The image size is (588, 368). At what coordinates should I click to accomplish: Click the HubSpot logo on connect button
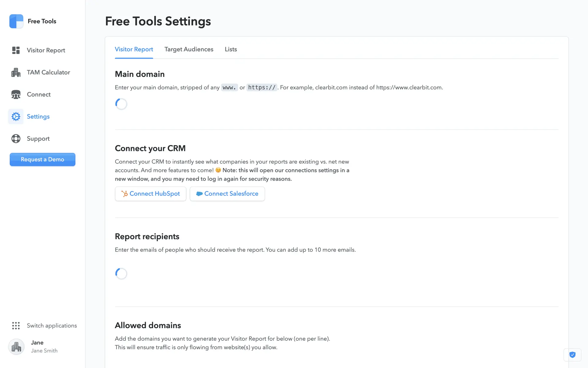coord(124,194)
